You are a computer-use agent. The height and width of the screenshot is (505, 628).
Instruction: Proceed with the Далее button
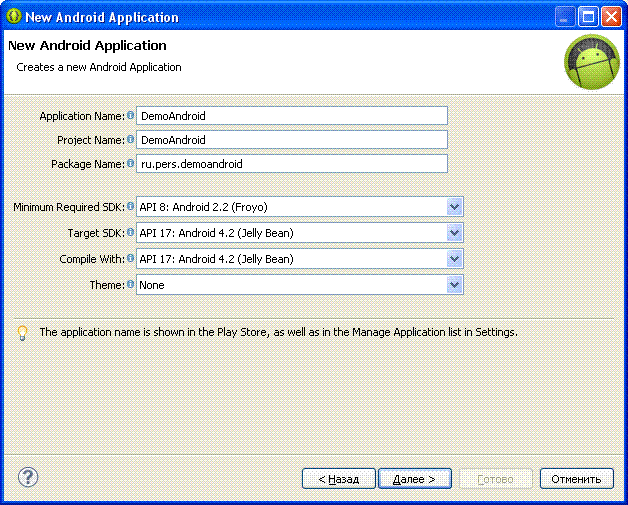[x=415, y=479]
